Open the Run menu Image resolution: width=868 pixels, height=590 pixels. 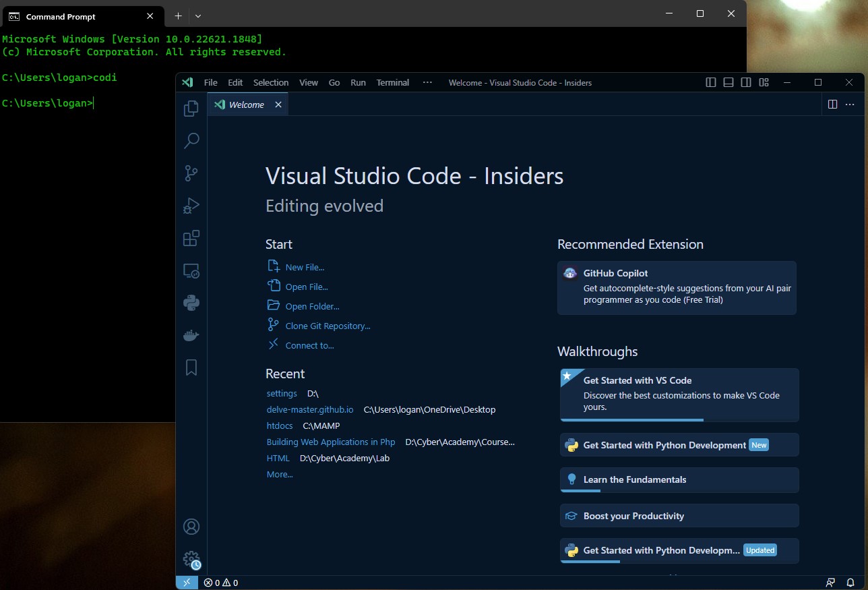pos(358,82)
